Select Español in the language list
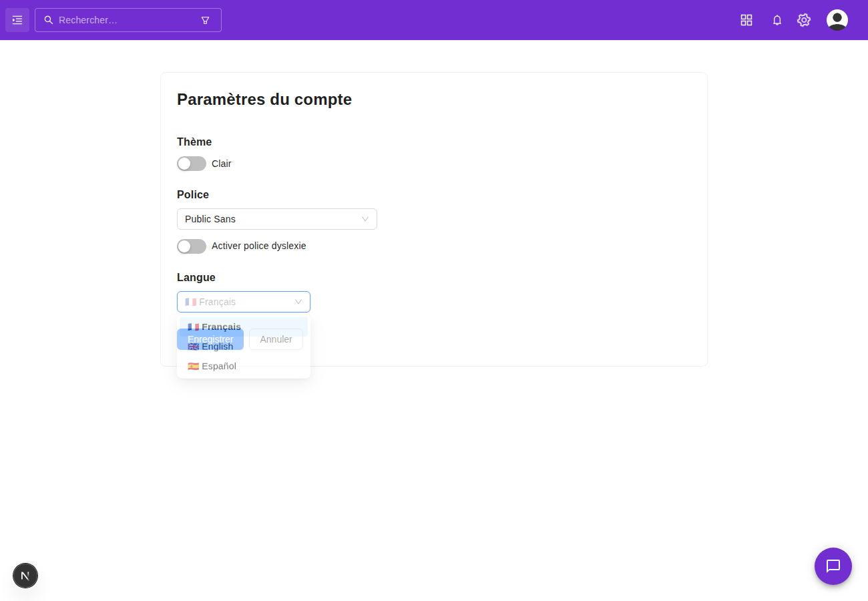 click(244, 366)
